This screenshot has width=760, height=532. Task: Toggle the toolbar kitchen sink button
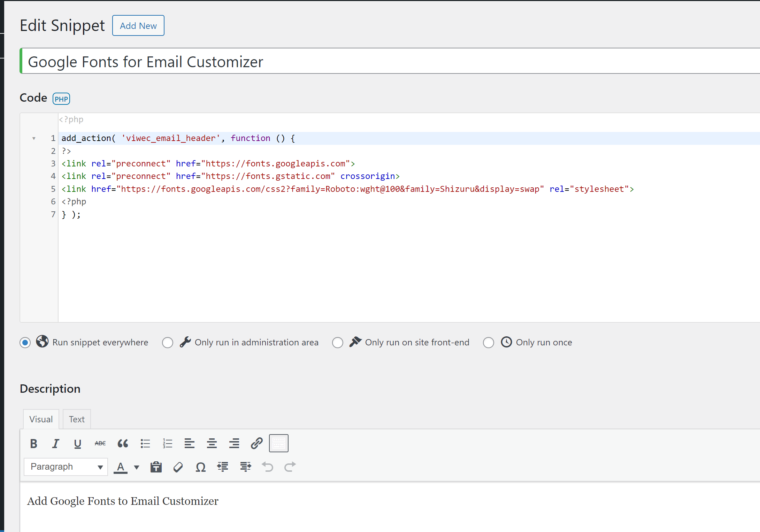point(278,444)
